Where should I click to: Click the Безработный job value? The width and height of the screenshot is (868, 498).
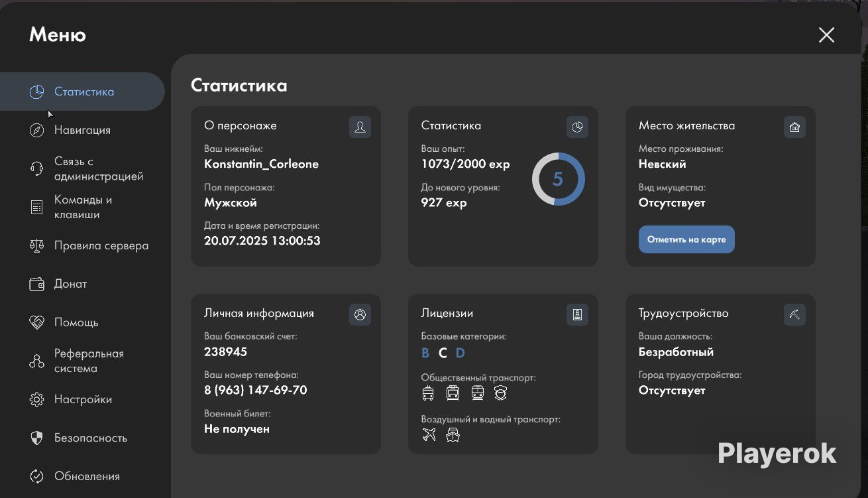pos(676,351)
